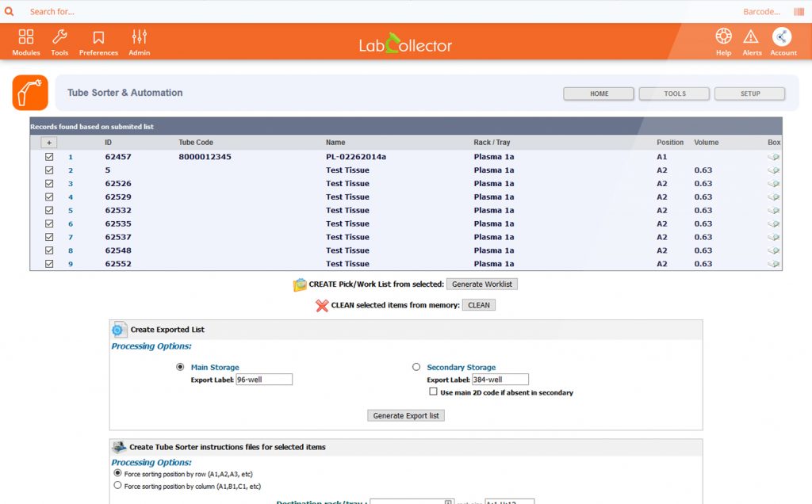
Task: Click name PL-02262014a
Action: tap(356, 157)
